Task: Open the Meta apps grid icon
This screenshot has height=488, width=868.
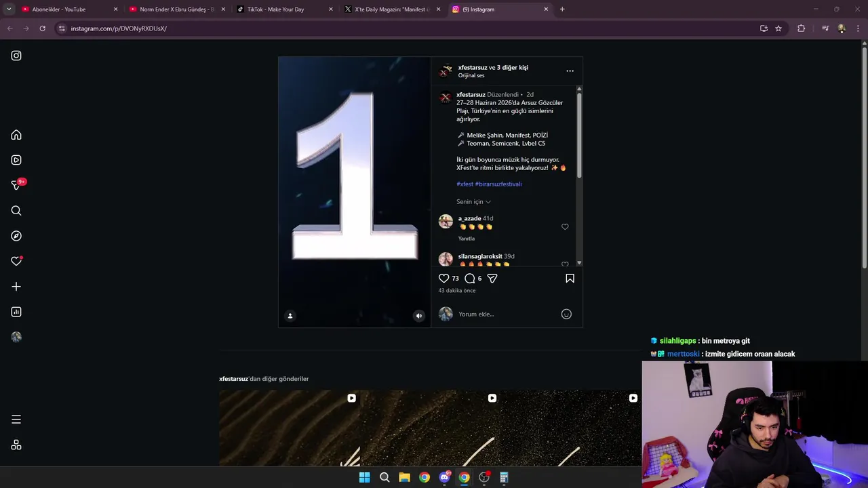Action: (16, 445)
